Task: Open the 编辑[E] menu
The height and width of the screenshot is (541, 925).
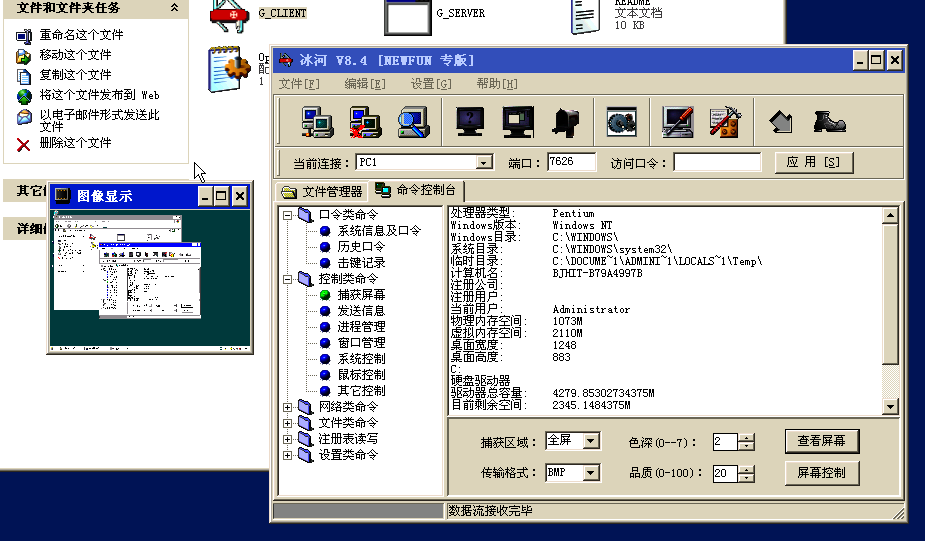Action: coord(365,84)
